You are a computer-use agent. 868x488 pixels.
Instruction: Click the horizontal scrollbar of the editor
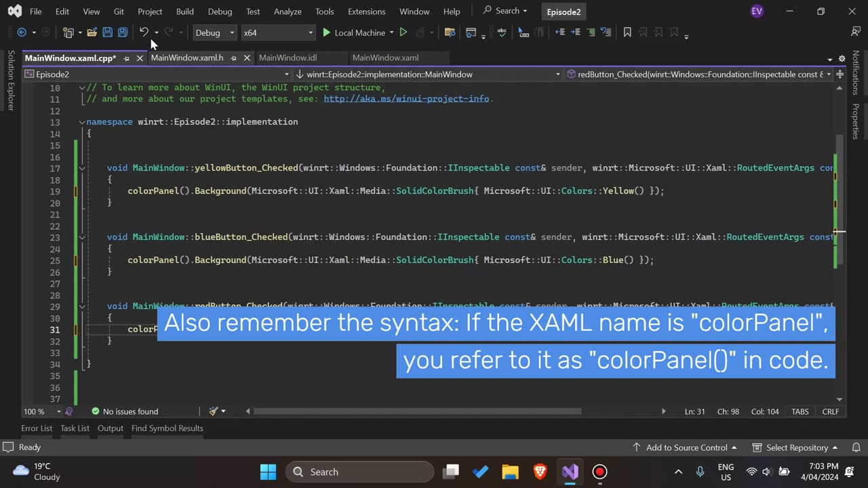417,411
